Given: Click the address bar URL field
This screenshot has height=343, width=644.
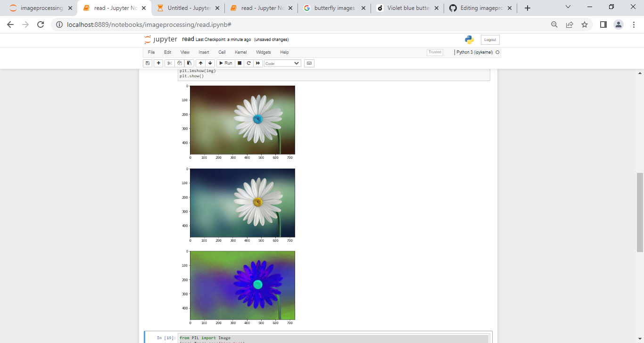Looking at the screenshot, I should coord(302,24).
